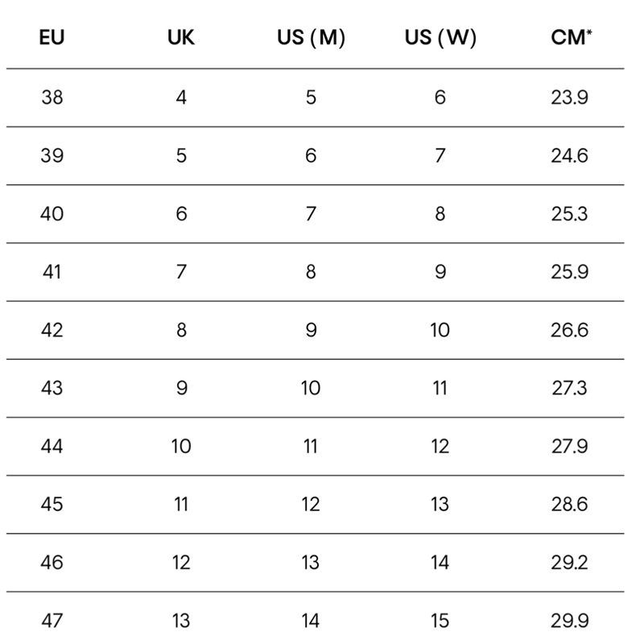
Task: Select EU size 38 cell
Action: (x=52, y=98)
